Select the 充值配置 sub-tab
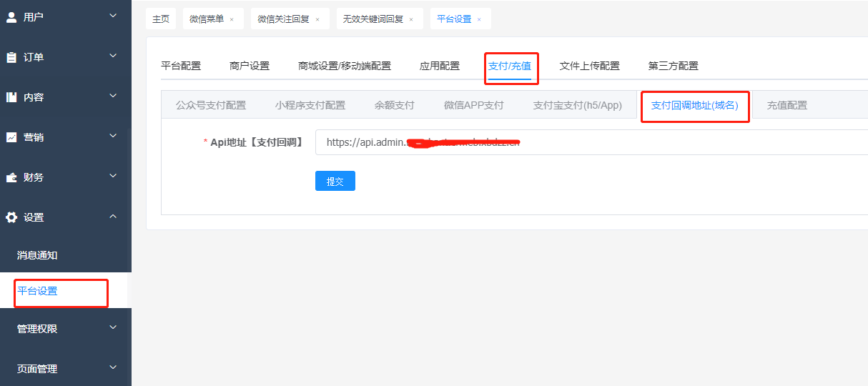 click(787, 105)
